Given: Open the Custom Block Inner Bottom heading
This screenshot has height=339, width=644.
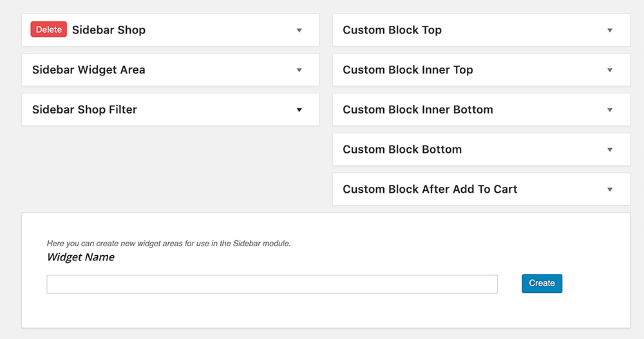Looking at the screenshot, I should pos(418,110).
